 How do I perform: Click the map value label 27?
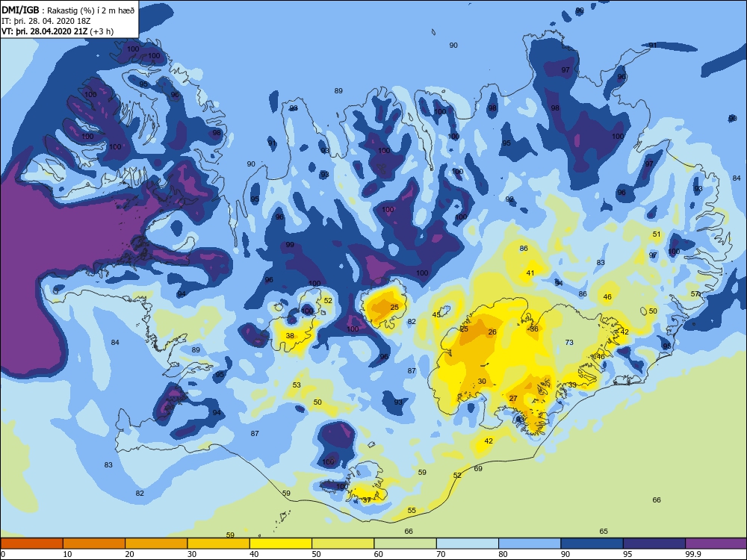(513, 399)
